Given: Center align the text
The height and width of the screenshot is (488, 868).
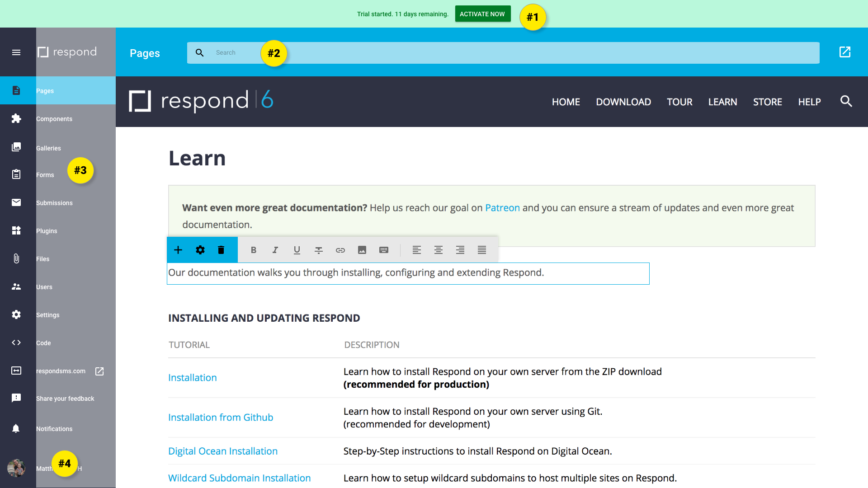Looking at the screenshot, I should [x=439, y=250].
